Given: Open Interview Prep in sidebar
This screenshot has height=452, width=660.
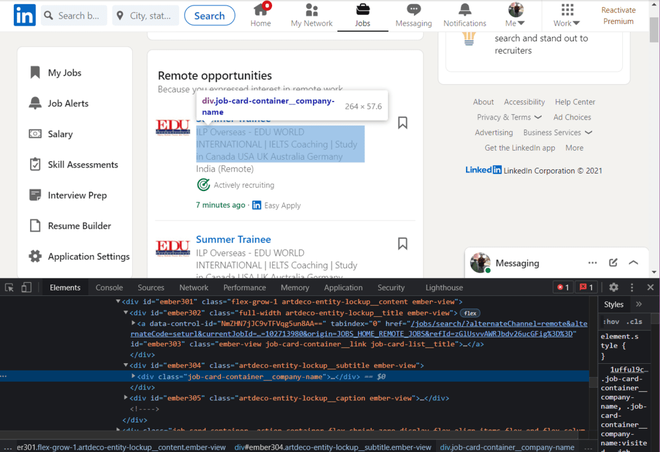Looking at the screenshot, I should click(x=68, y=195).
